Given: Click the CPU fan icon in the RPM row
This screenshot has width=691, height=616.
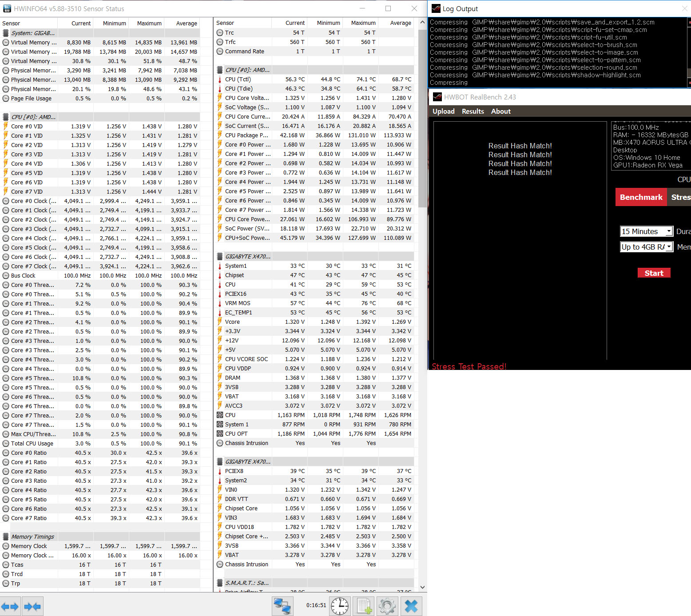Looking at the screenshot, I should [220, 415].
